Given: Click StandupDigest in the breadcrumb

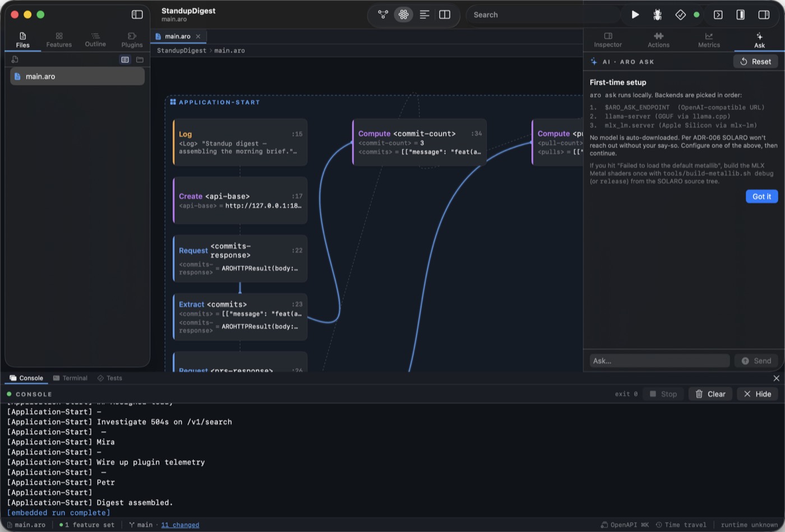Looking at the screenshot, I should point(182,50).
